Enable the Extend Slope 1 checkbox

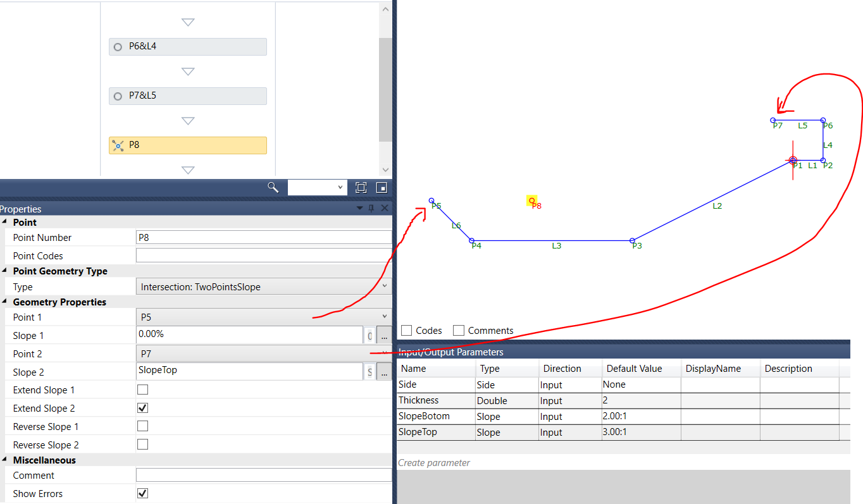(142, 389)
